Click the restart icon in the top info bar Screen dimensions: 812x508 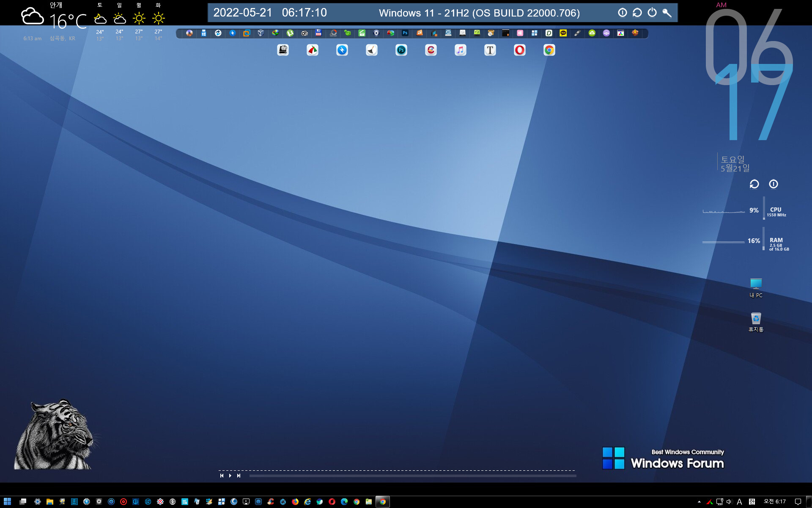click(637, 13)
